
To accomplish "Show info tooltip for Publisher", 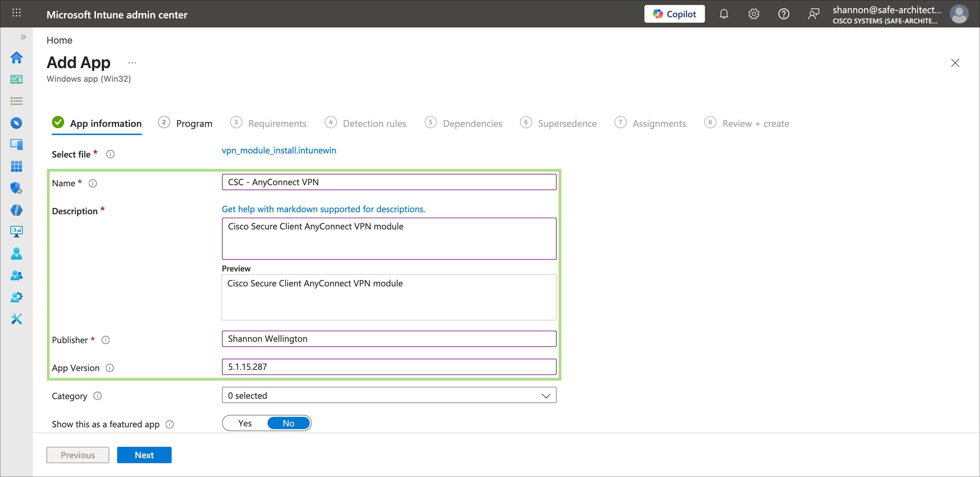I will (106, 340).
